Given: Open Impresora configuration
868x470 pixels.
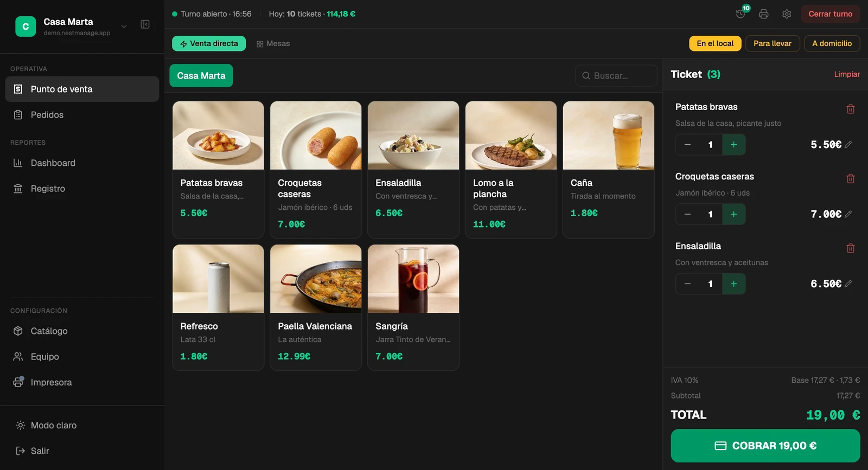Looking at the screenshot, I should click(x=82, y=382).
